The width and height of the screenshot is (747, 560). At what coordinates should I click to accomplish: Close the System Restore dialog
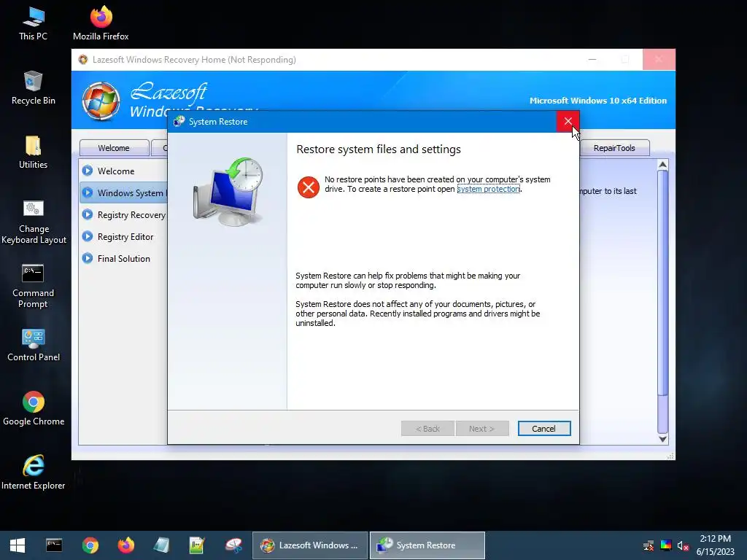click(568, 122)
